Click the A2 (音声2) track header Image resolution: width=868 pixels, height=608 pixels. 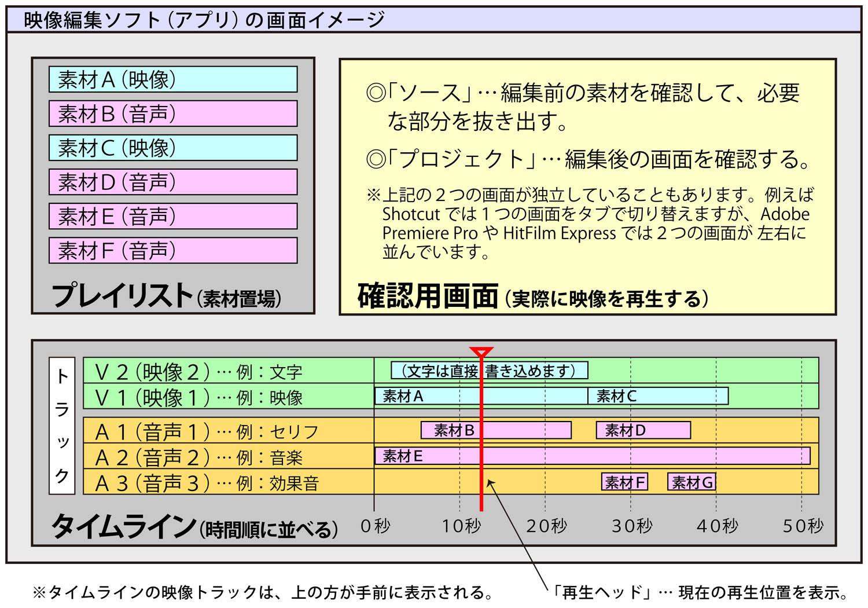tap(229, 457)
